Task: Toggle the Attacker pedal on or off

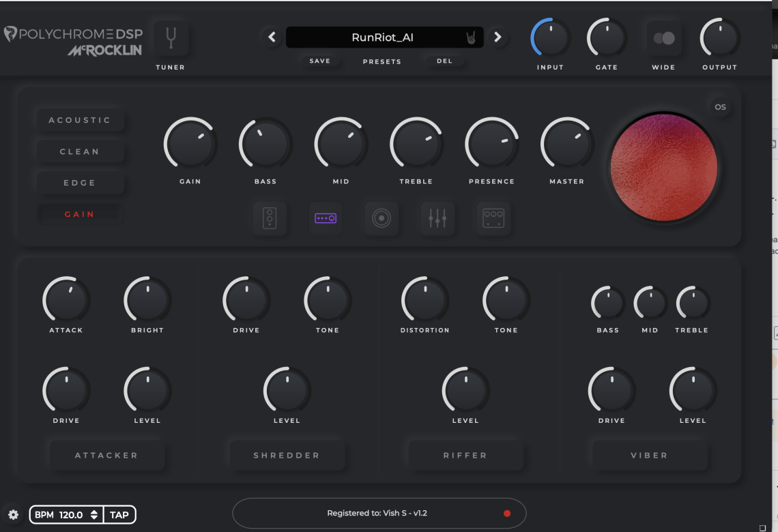Action: pyautogui.click(x=106, y=455)
